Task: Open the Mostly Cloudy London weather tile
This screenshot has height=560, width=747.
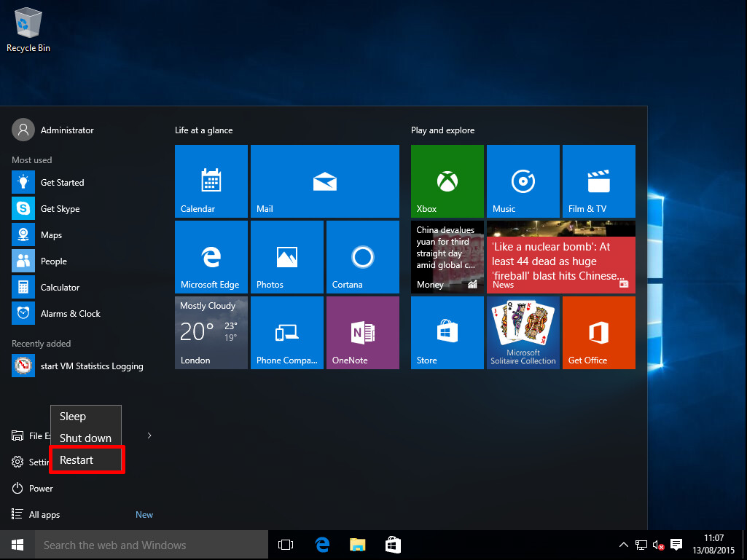Action: point(211,332)
